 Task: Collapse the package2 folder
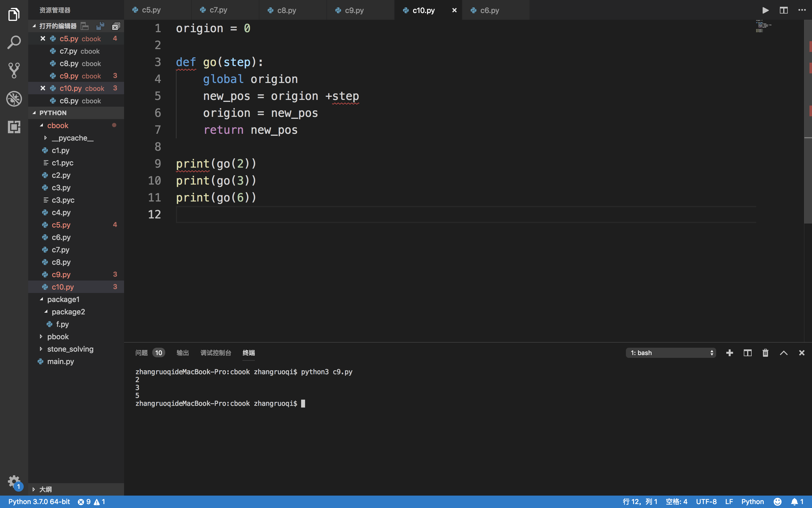[x=46, y=312]
